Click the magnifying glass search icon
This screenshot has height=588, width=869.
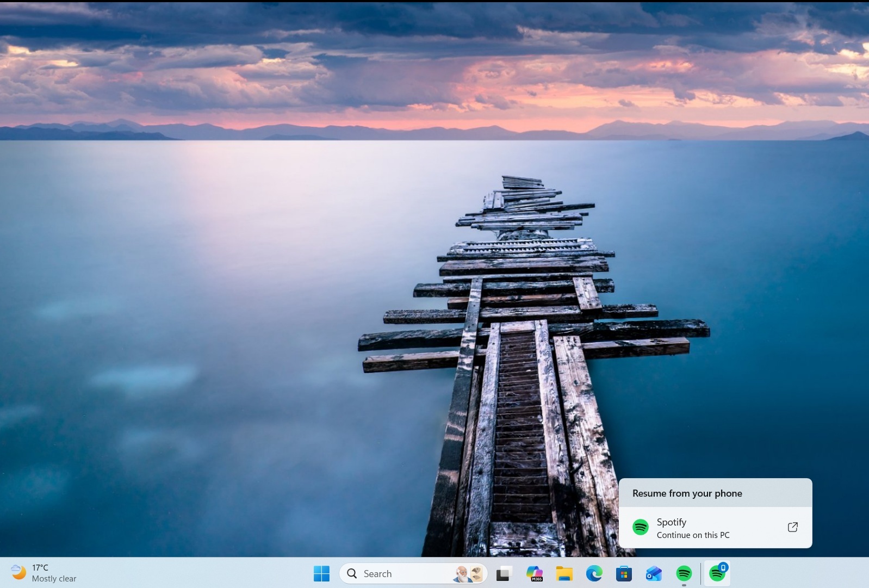point(352,573)
